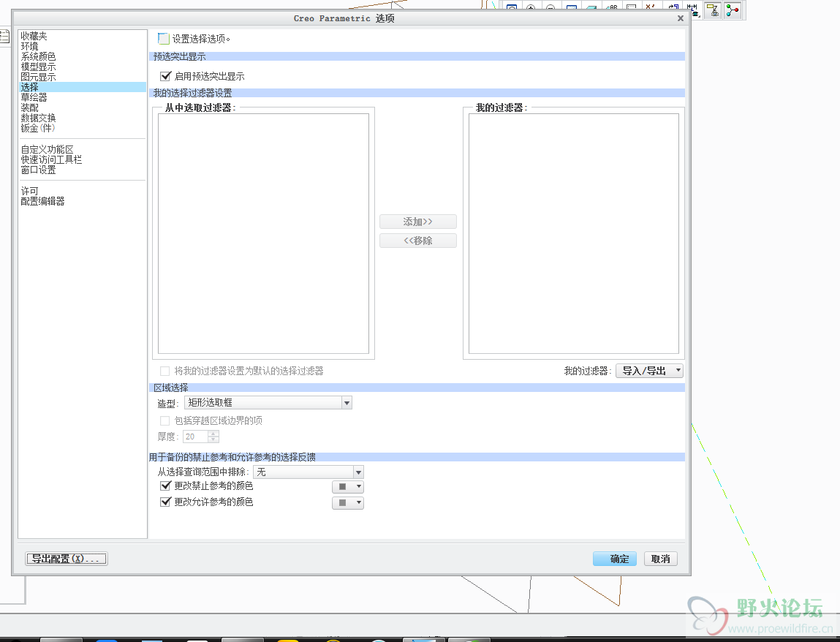Screen dimensions: 840x642
Task: Cancel the dialog with 取消
Action: (x=661, y=559)
